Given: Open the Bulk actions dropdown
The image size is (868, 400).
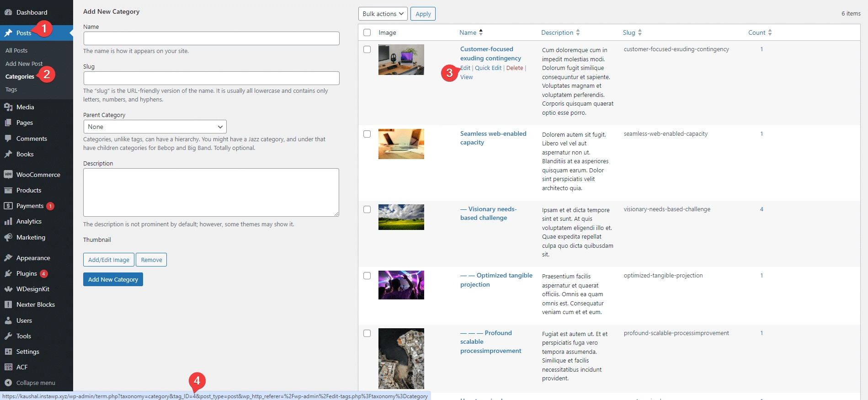Looking at the screenshot, I should pos(383,14).
